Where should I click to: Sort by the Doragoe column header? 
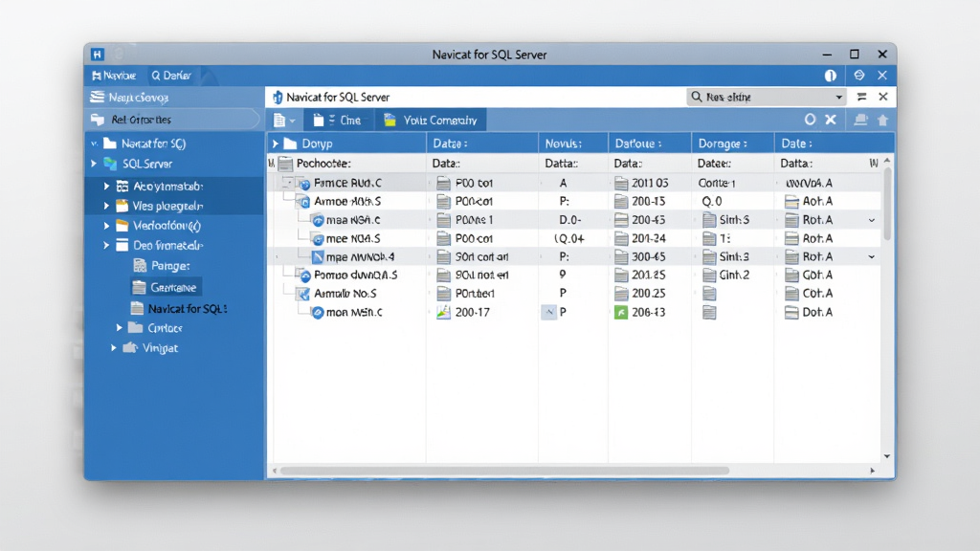(732, 143)
